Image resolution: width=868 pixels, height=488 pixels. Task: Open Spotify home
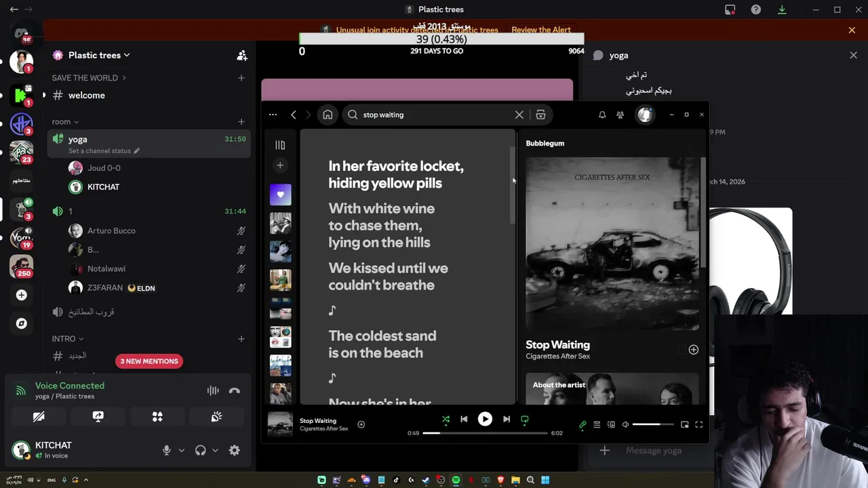pyautogui.click(x=328, y=115)
